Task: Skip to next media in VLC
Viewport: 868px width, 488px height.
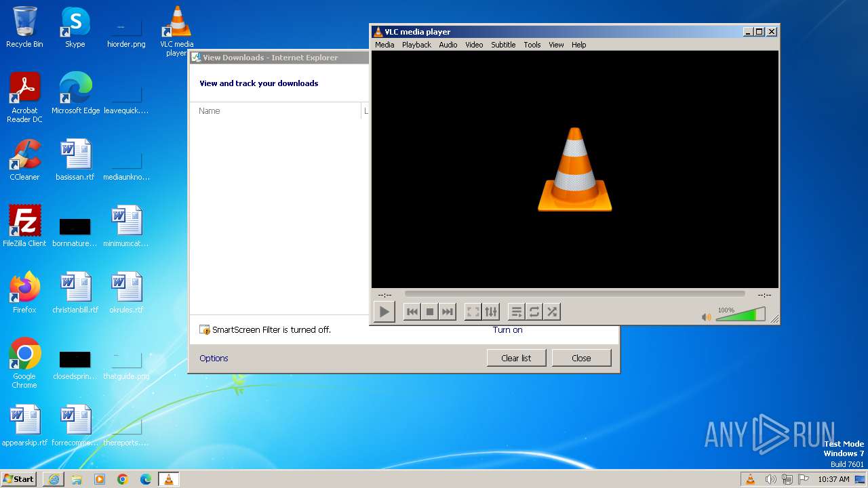Action: coord(447,312)
